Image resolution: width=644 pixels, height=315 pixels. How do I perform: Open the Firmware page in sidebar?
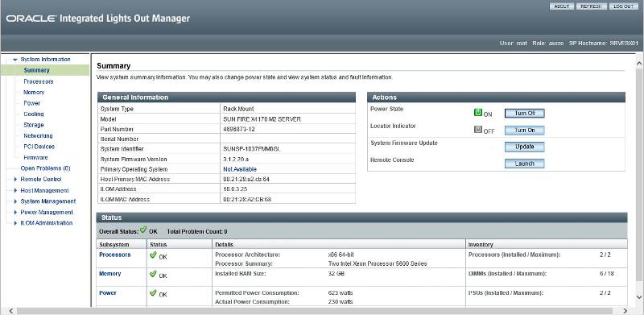click(x=35, y=158)
